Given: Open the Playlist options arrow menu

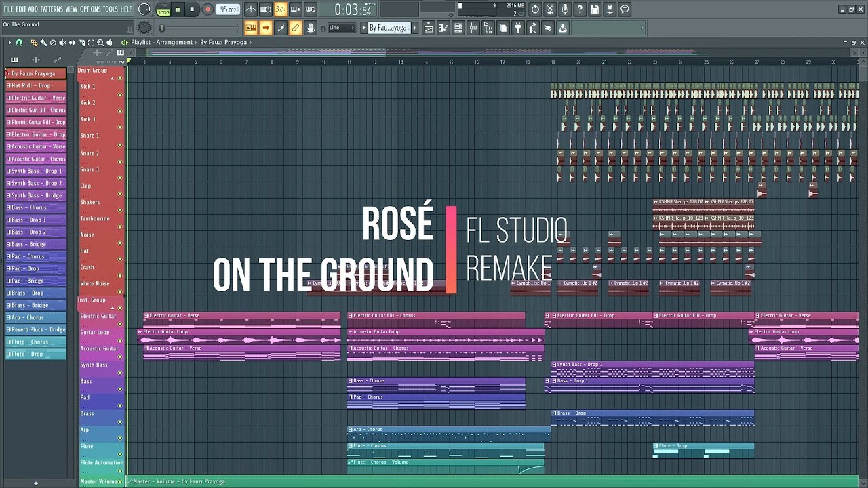Looking at the screenshot, I should (x=9, y=43).
